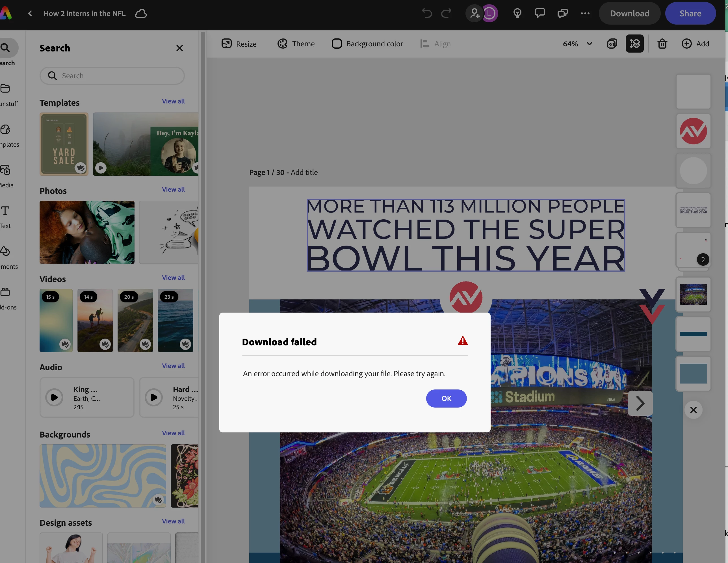Open the comments speech bubble icon
728x563 pixels.
click(540, 13)
